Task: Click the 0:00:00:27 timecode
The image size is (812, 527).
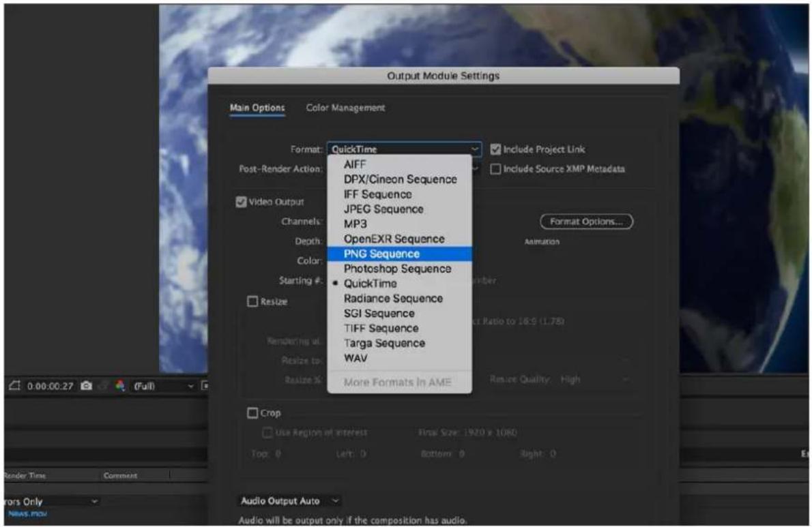Action: click(x=50, y=387)
